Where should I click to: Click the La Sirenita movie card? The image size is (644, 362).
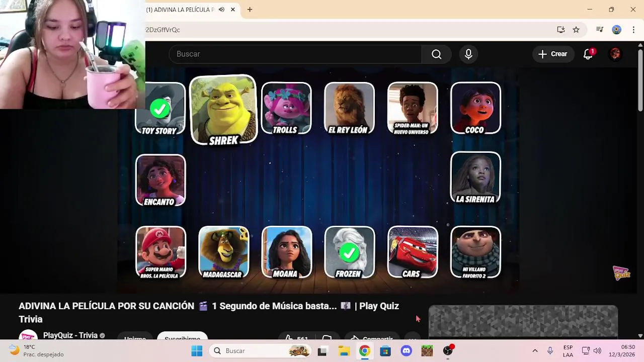475,177
